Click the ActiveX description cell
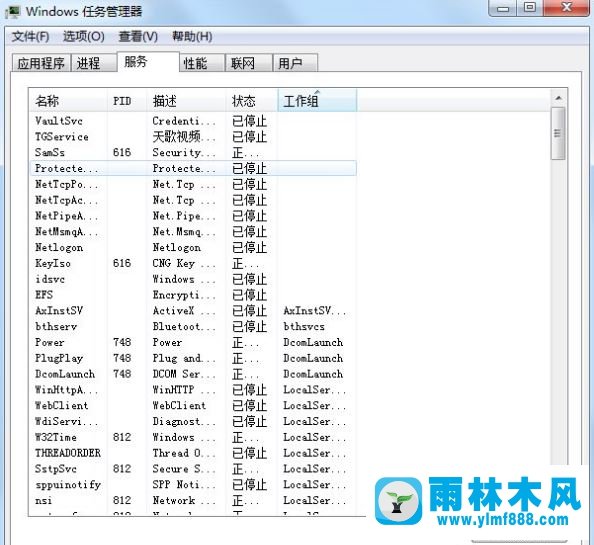The width and height of the screenshot is (594, 545). [x=184, y=311]
